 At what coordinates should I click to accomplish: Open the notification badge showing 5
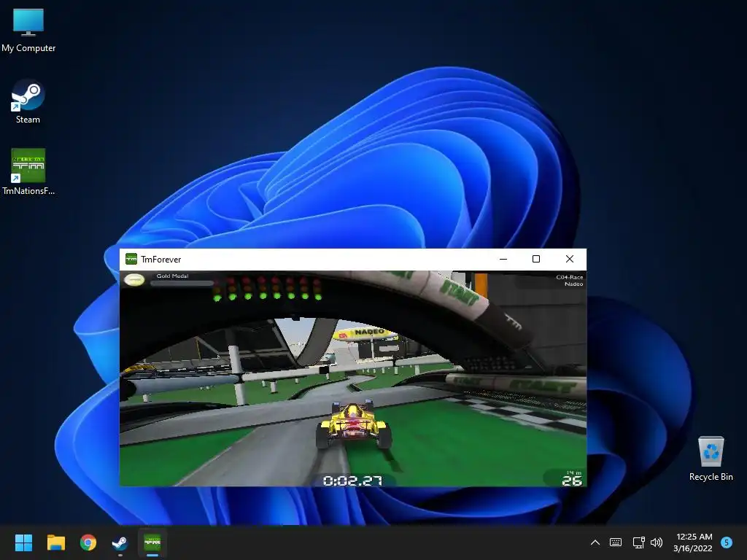pos(727,542)
